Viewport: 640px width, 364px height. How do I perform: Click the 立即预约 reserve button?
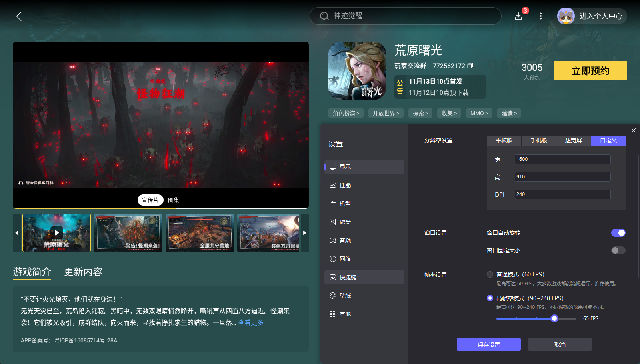click(590, 71)
